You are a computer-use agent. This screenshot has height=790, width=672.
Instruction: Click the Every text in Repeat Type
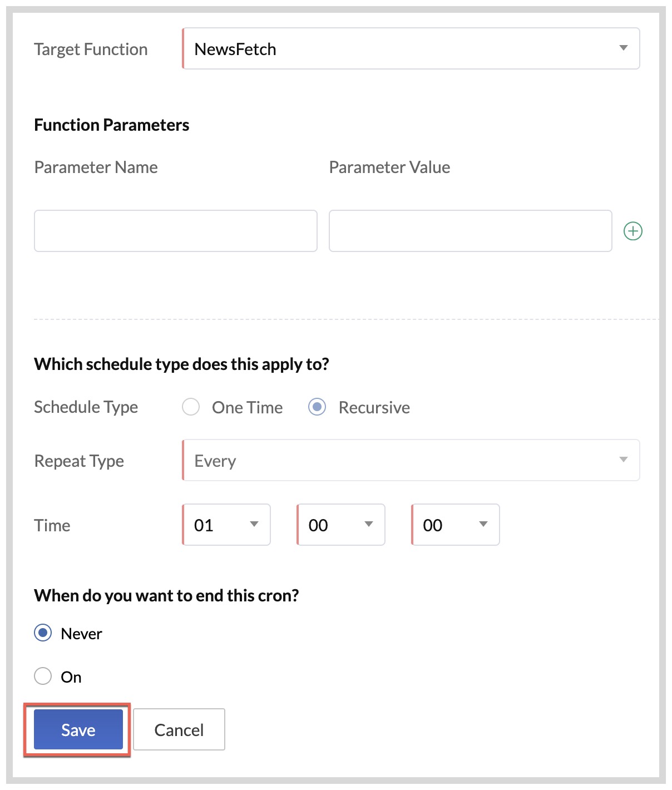(215, 461)
